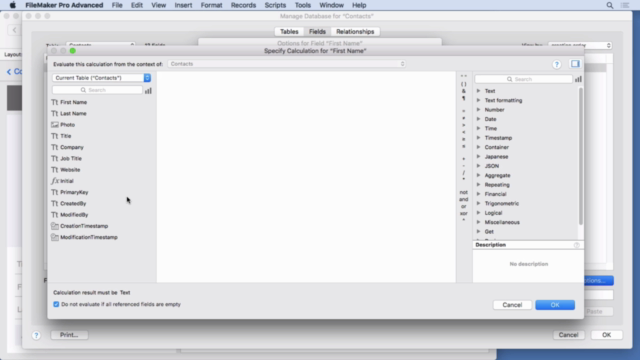Insert ampersand concatenation operator
This screenshot has width=640, height=360.
(464, 91)
